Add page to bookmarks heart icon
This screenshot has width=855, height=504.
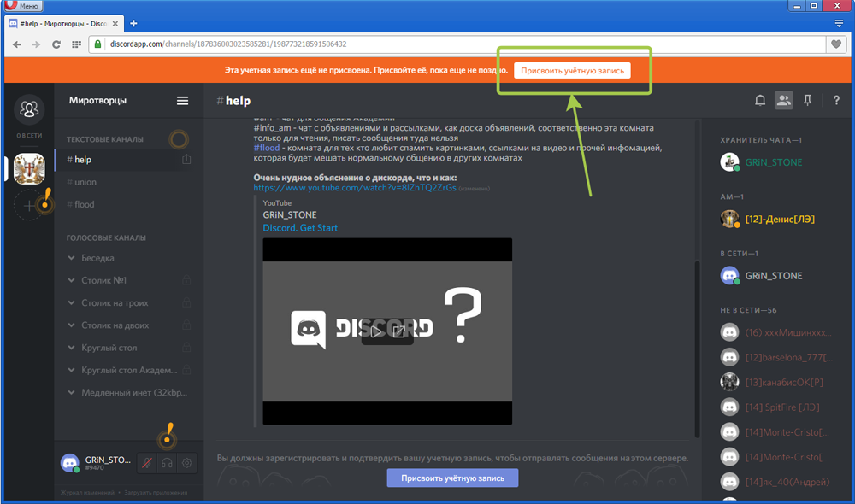(x=836, y=44)
